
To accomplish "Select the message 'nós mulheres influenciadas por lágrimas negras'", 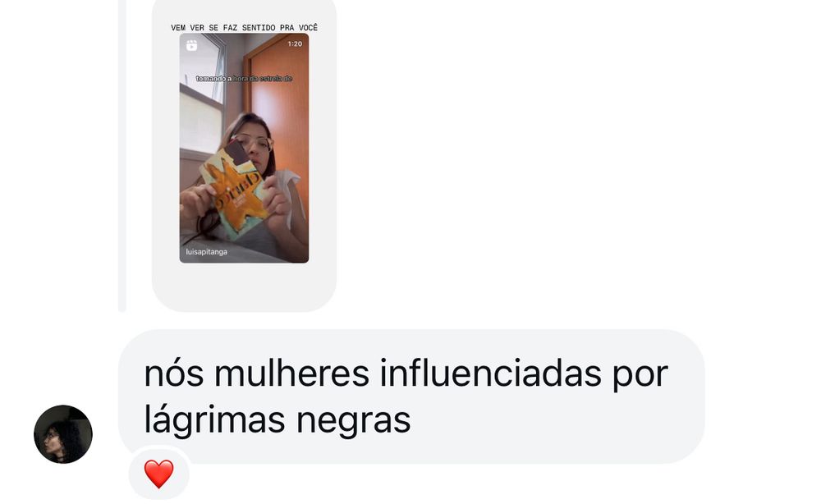I will (x=411, y=396).
